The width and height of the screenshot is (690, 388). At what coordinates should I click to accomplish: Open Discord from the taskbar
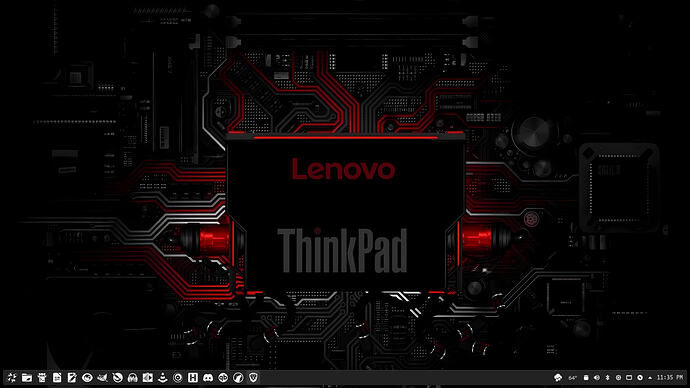(x=208, y=377)
